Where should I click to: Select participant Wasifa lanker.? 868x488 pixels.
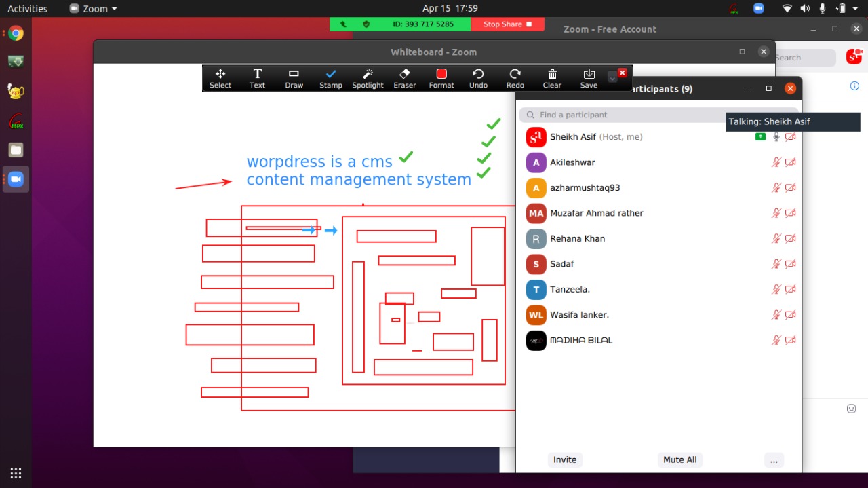click(x=659, y=315)
